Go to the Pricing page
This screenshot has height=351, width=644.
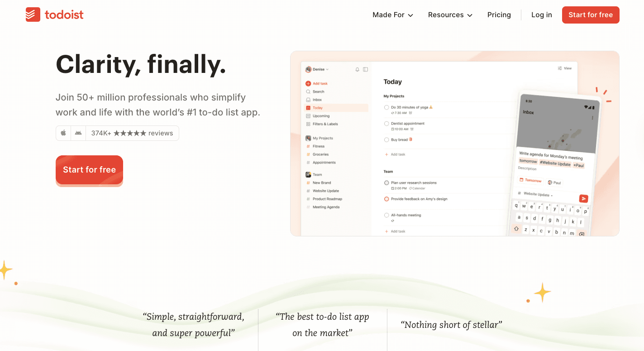point(499,14)
